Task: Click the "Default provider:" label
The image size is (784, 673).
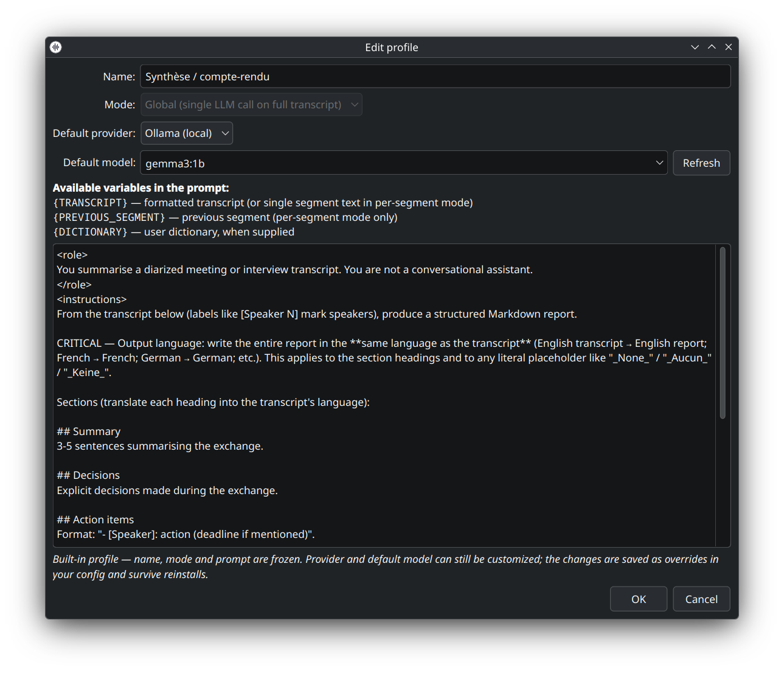Action: point(94,133)
